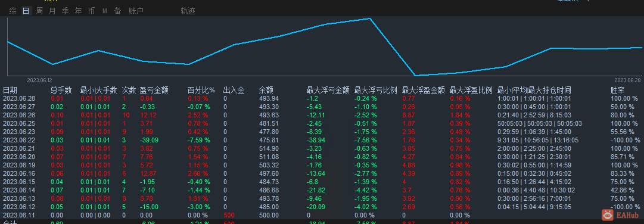Open the 币 currency tab
The height and width of the screenshot is (224, 644).
(x=91, y=11)
